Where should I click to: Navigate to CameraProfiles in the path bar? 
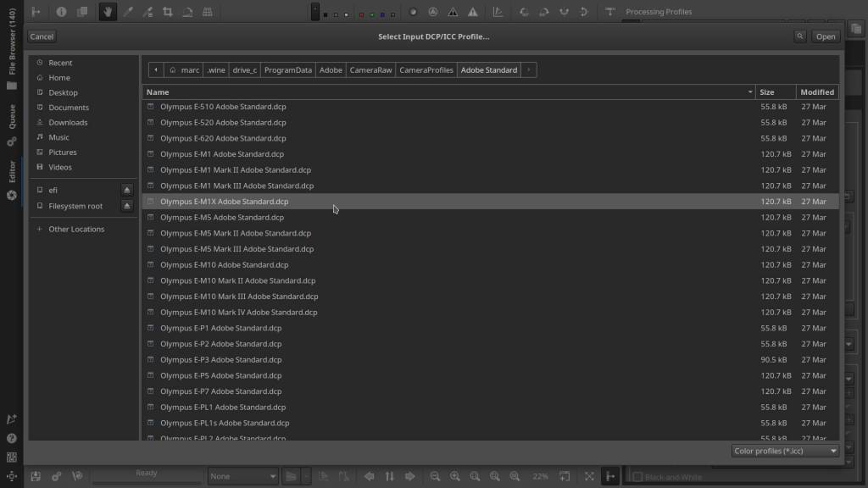426,69
